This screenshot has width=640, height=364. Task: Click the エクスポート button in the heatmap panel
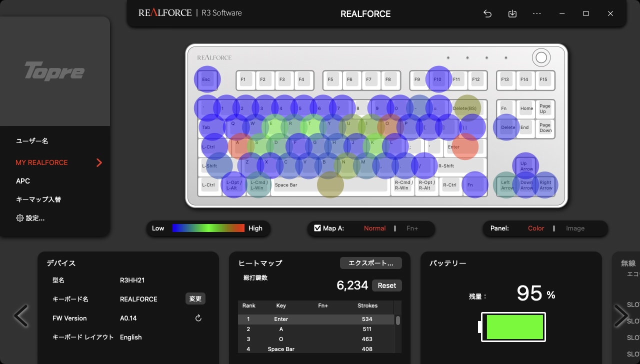(370, 262)
